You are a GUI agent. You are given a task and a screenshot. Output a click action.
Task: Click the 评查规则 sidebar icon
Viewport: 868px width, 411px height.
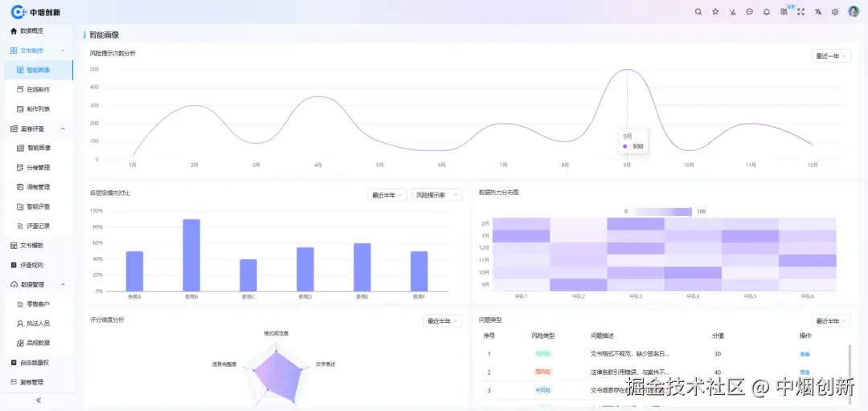pyautogui.click(x=14, y=265)
